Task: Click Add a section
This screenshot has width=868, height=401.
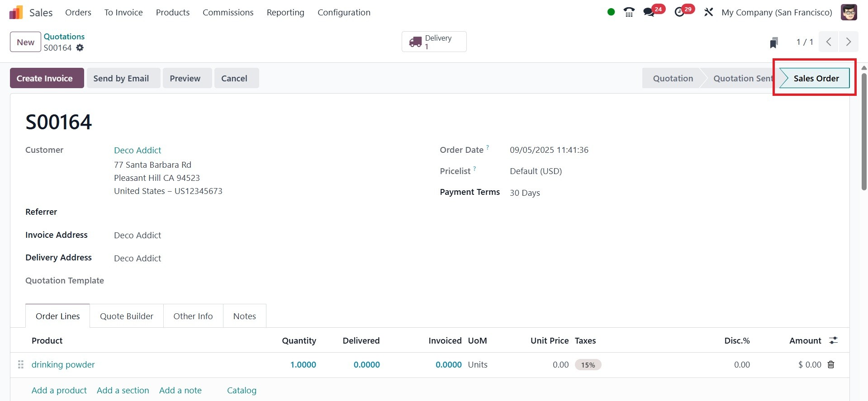Action: [123, 390]
